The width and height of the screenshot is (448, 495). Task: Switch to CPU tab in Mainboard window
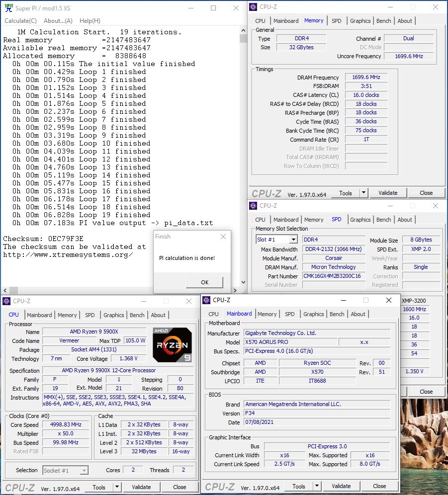tap(213, 314)
